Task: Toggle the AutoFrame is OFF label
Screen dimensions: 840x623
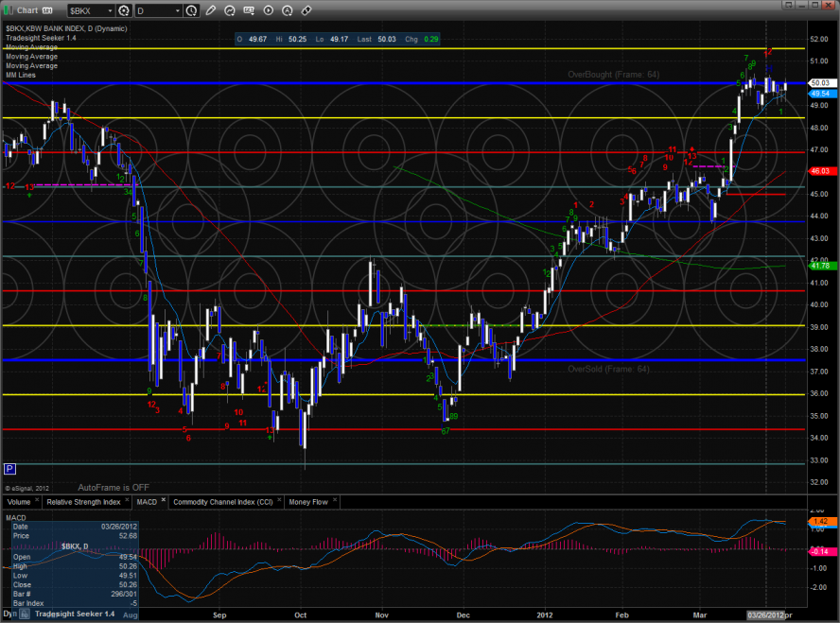Action: pos(114,487)
